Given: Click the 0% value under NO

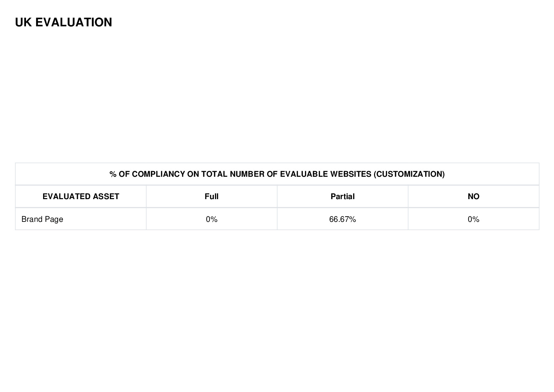Looking at the screenshot, I should tap(473, 219).
